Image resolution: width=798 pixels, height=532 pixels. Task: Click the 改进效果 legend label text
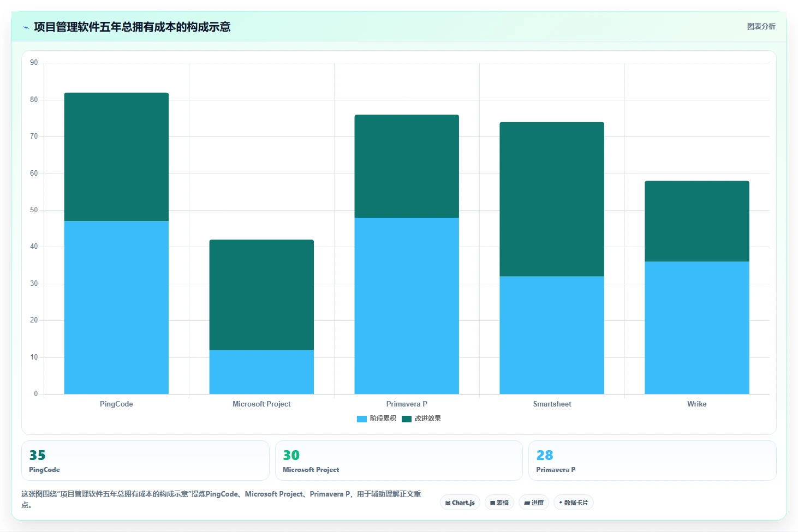(428, 419)
